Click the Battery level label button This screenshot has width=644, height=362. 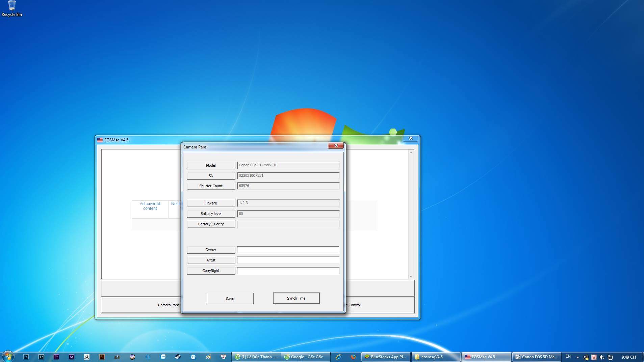[x=211, y=214]
